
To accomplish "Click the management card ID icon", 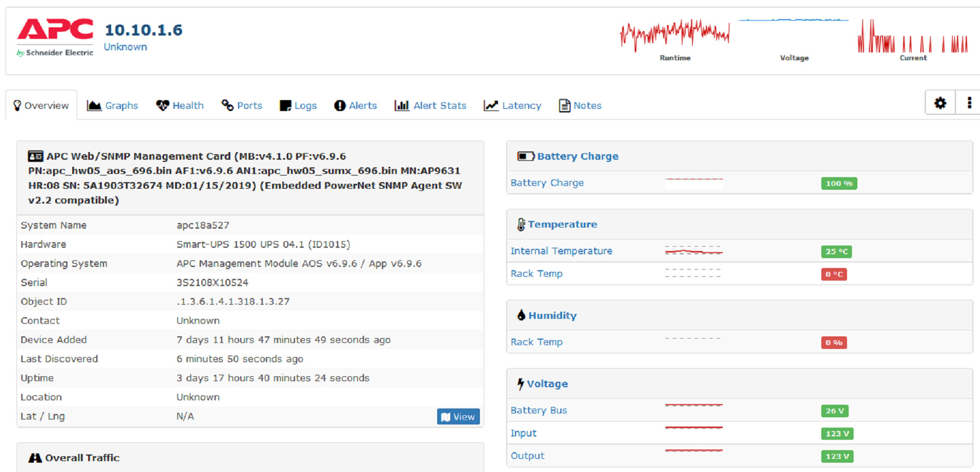I will [36, 156].
